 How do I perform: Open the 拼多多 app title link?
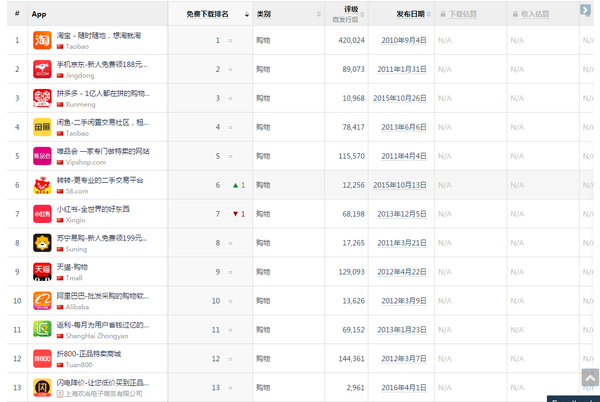point(103,93)
